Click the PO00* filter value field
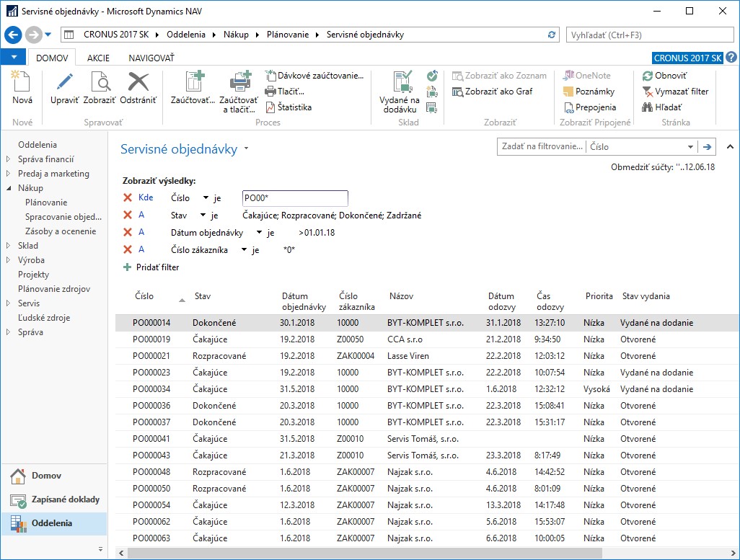740x560 pixels. pyautogui.click(x=295, y=198)
